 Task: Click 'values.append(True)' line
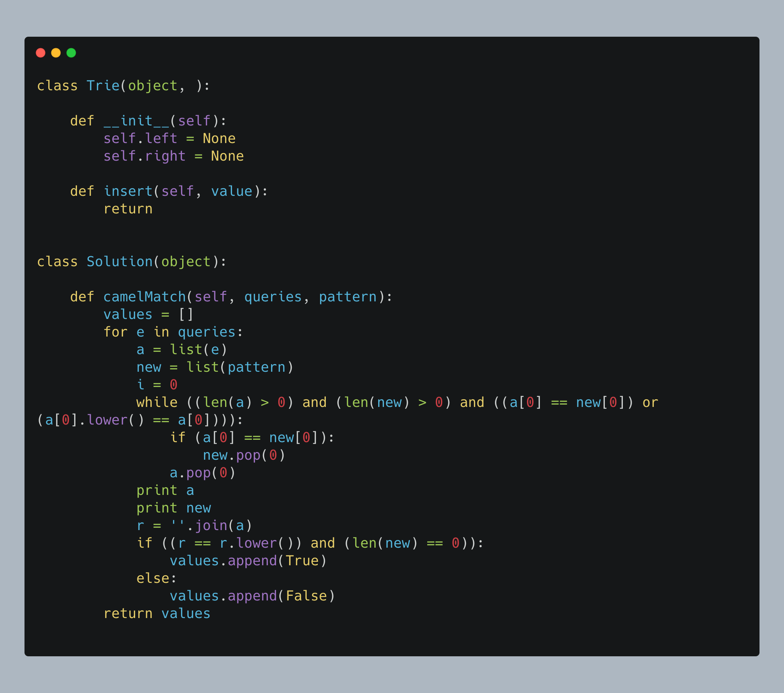click(x=248, y=561)
